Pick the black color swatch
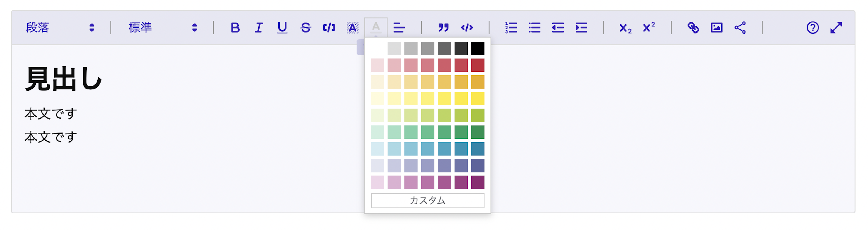The height and width of the screenshot is (230, 868). tap(478, 48)
